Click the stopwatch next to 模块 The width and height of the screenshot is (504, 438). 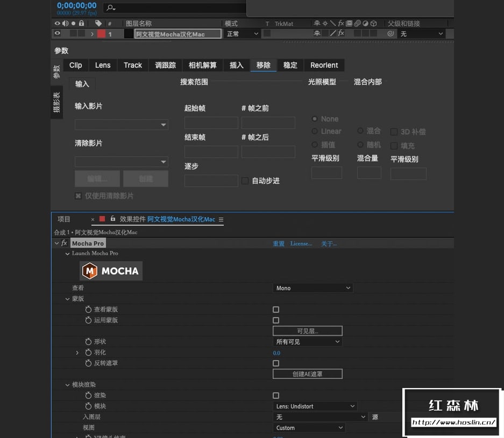[x=88, y=406]
